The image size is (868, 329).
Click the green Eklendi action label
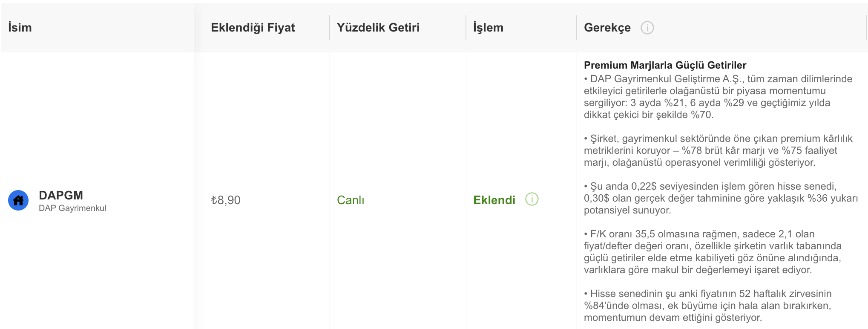[494, 200]
